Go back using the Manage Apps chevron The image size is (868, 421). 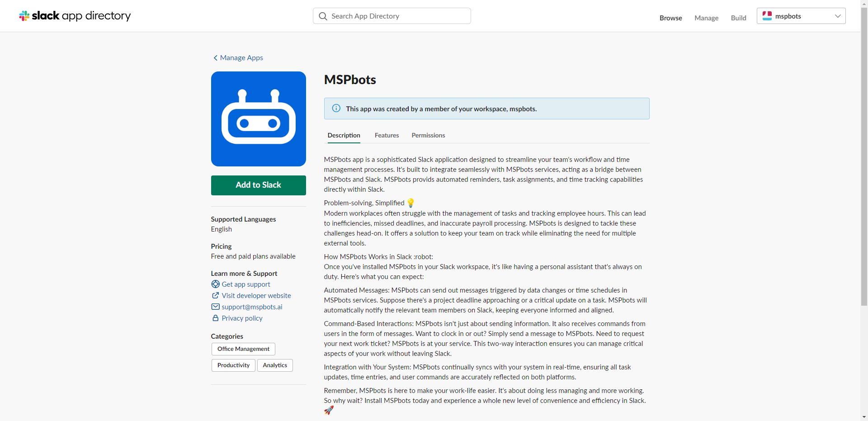[x=215, y=58]
